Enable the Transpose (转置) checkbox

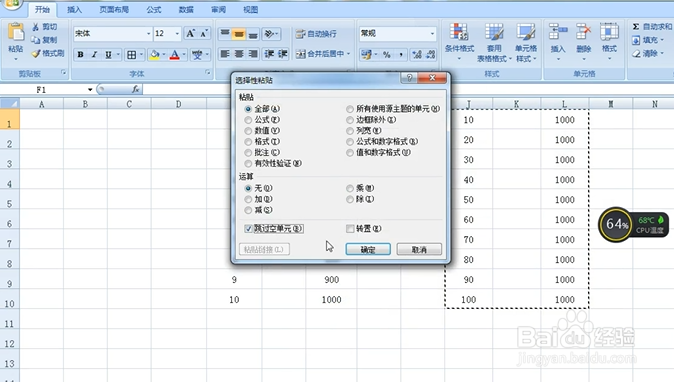pyautogui.click(x=350, y=229)
